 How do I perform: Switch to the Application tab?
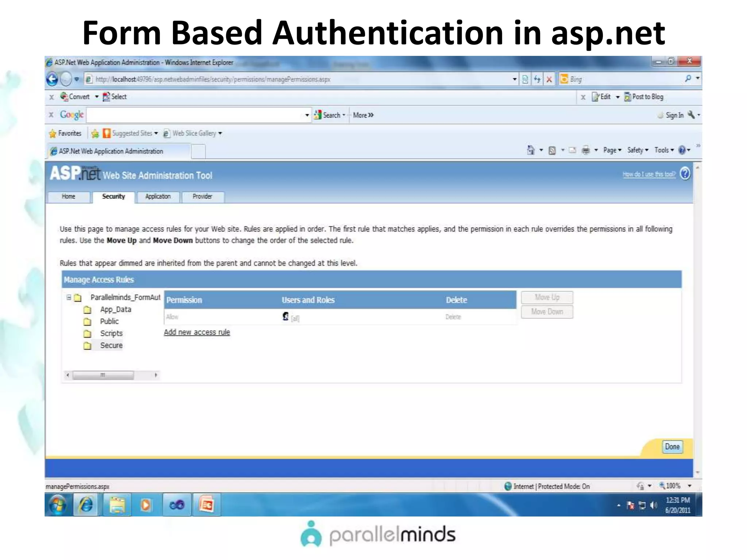tap(158, 197)
